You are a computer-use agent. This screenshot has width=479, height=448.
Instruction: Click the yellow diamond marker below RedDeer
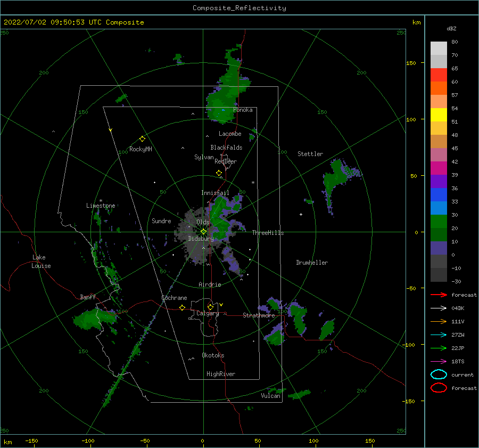click(219, 173)
